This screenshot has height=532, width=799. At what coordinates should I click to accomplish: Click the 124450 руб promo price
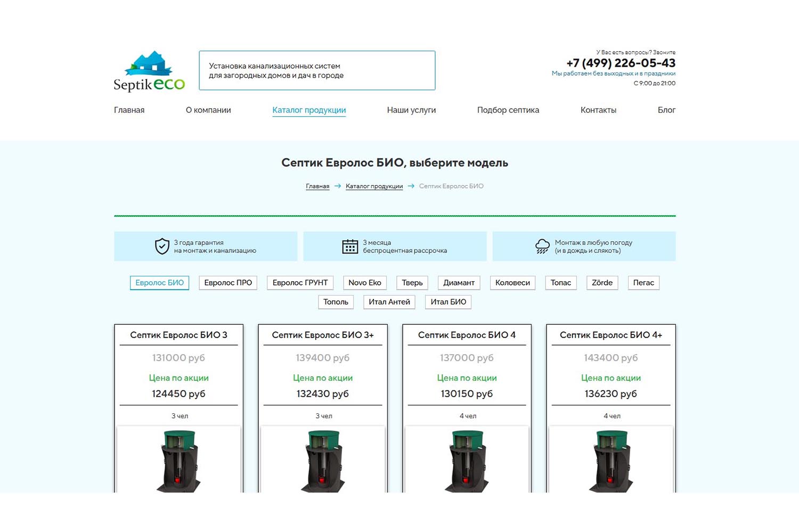[x=178, y=394]
